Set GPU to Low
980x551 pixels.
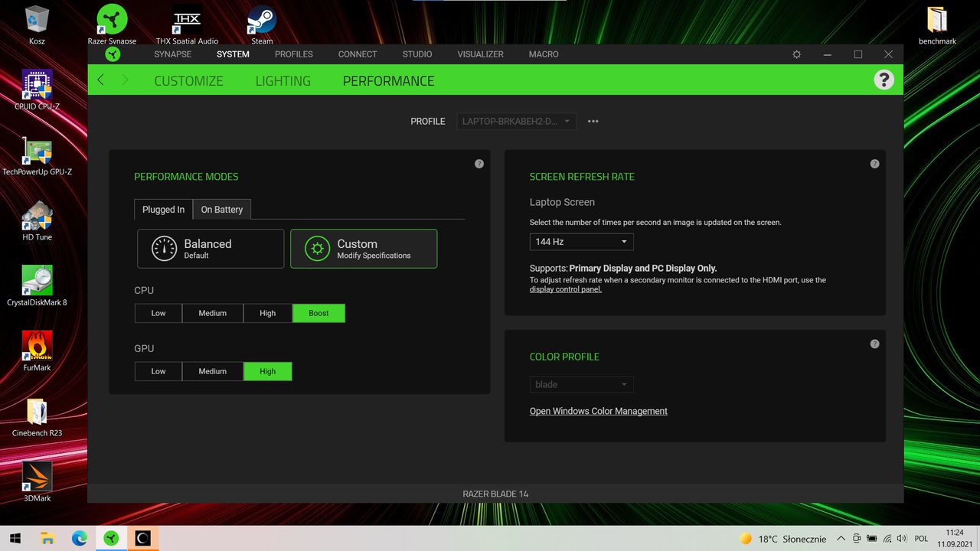pyautogui.click(x=158, y=371)
